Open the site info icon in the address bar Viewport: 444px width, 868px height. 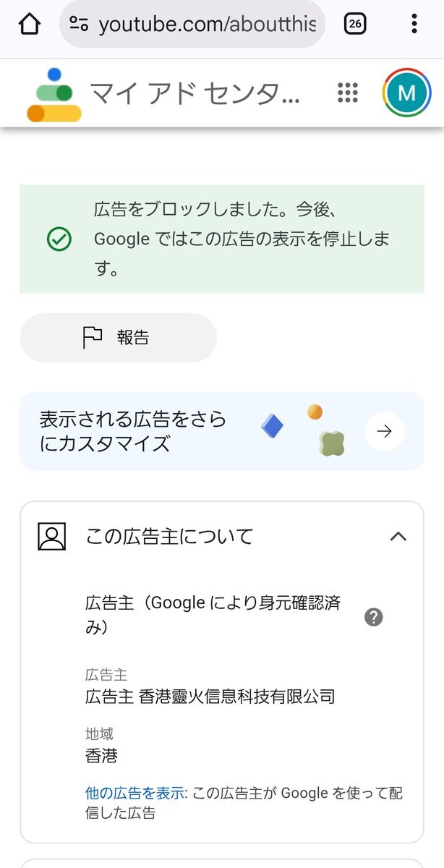(x=79, y=24)
